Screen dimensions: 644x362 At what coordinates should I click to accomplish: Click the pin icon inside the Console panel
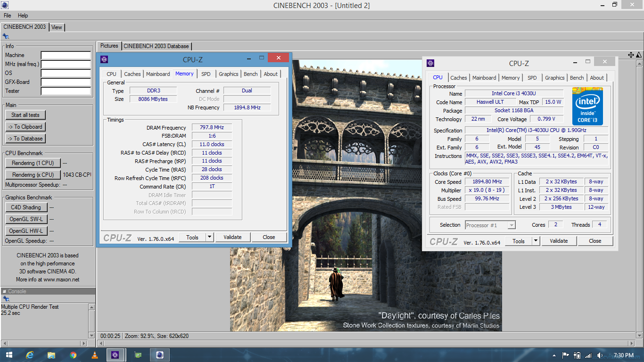[x=6, y=299]
